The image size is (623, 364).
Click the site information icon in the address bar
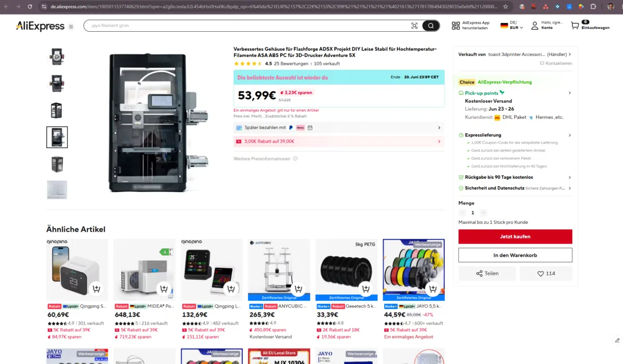point(45,7)
